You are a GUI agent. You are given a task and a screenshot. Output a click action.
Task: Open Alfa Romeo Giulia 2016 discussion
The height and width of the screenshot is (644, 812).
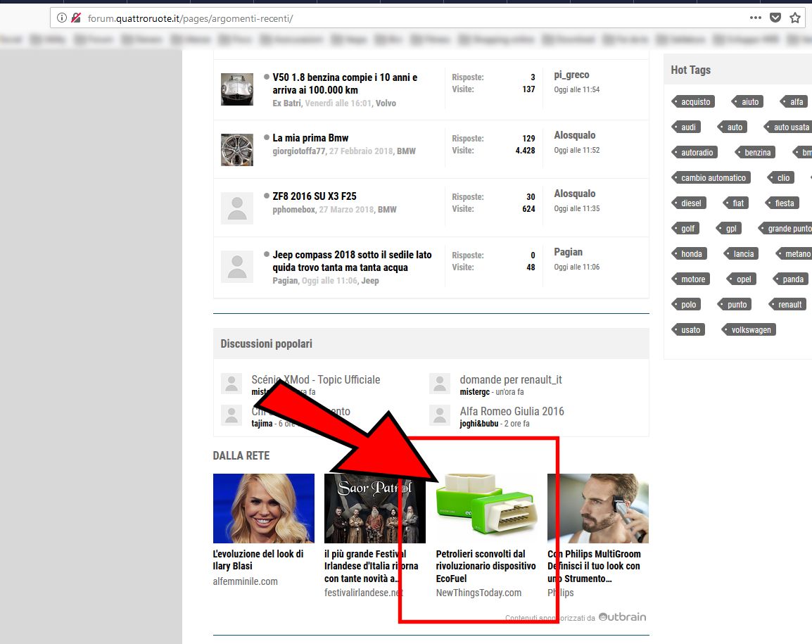(512, 411)
